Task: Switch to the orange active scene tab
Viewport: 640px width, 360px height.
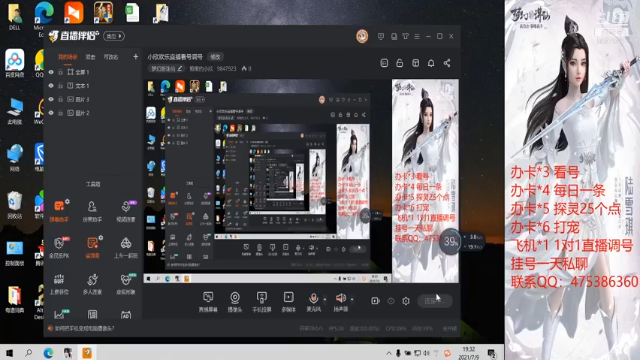Action: [x=68, y=57]
